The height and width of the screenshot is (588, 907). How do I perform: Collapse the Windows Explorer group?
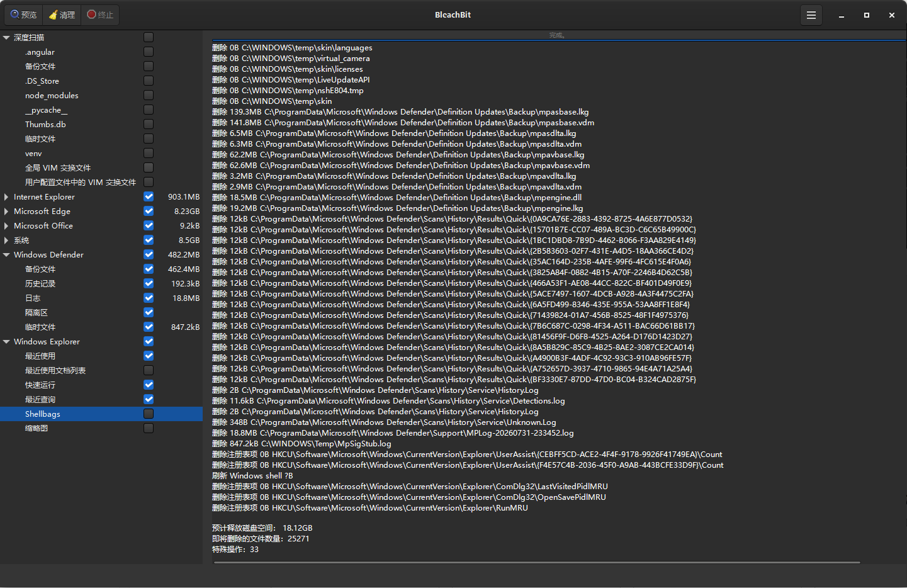(6, 342)
